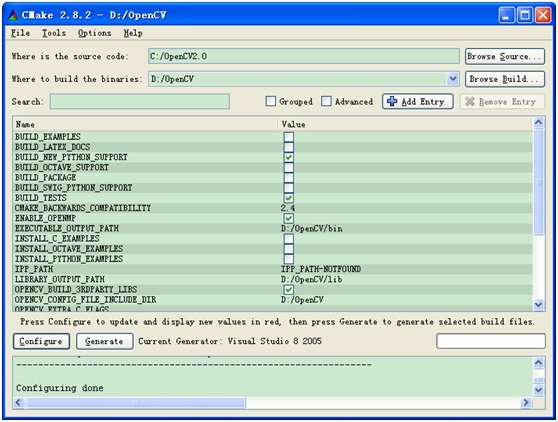This screenshot has width=558, height=422.
Task: Select EXECUTABLE_OUTPUT_PATH entry
Action: coord(67,228)
